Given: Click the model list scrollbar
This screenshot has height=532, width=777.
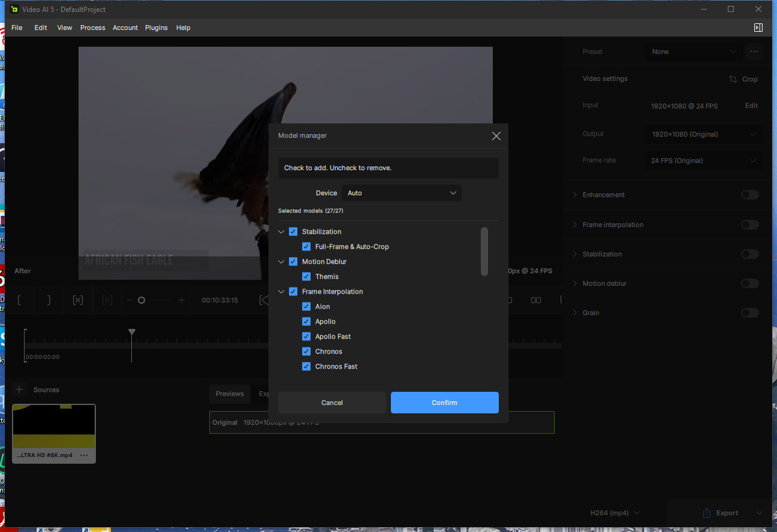Looking at the screenshot, I should pyautogui.click(x=484, y=252).
